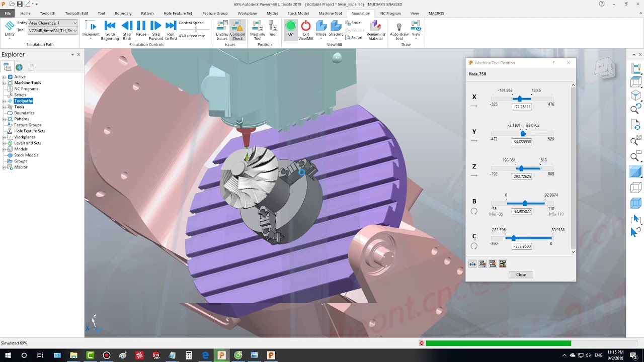Screen dimensions: 644x362
Task: Select Hole Feature Sets in Explorer
Action: (x=30, y=131)
